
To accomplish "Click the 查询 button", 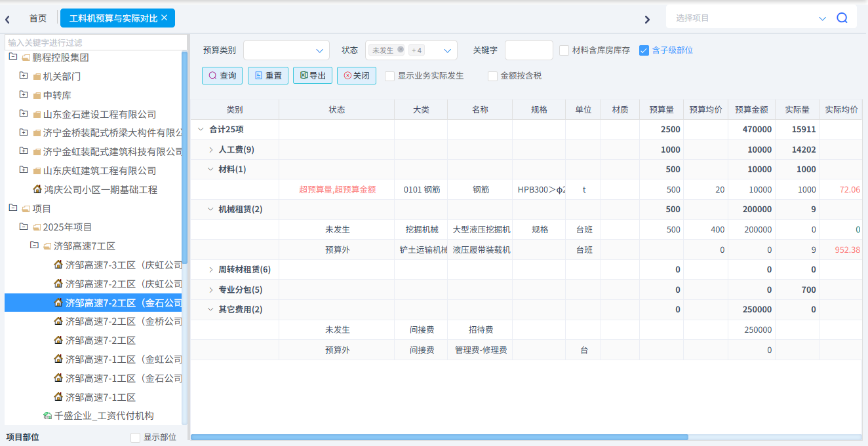I will coord(222,76).
